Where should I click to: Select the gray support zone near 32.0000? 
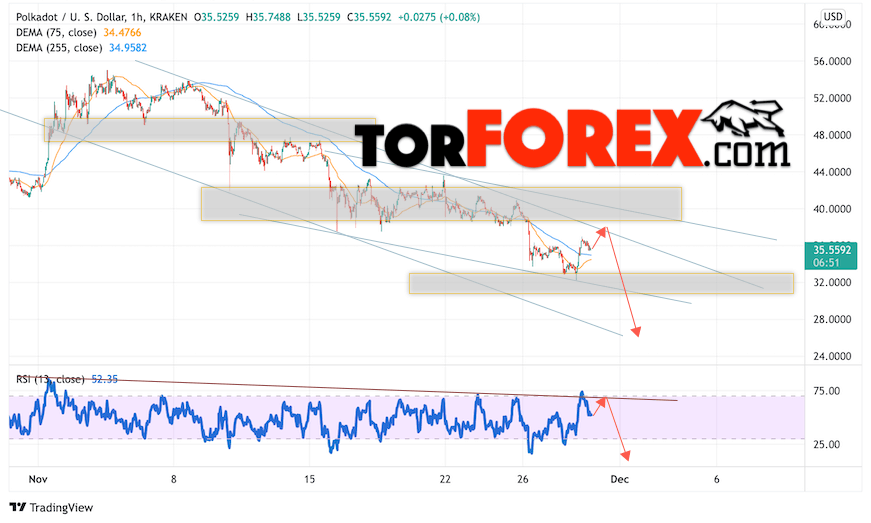click(601, 283)
